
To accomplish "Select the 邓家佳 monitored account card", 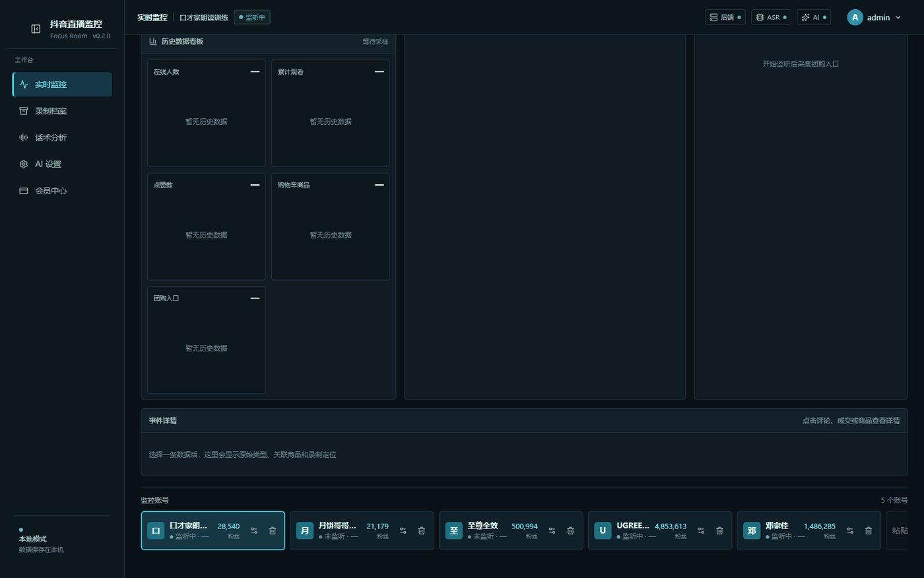I will click(808, 530).
